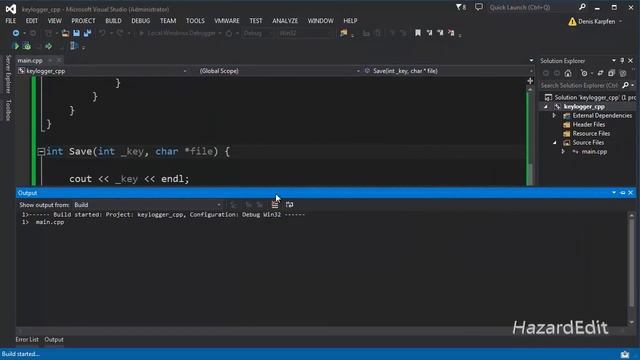
Task: Click the Solution Explorer Properties icon
Action: pyautogui.click(x=623, y=73)
